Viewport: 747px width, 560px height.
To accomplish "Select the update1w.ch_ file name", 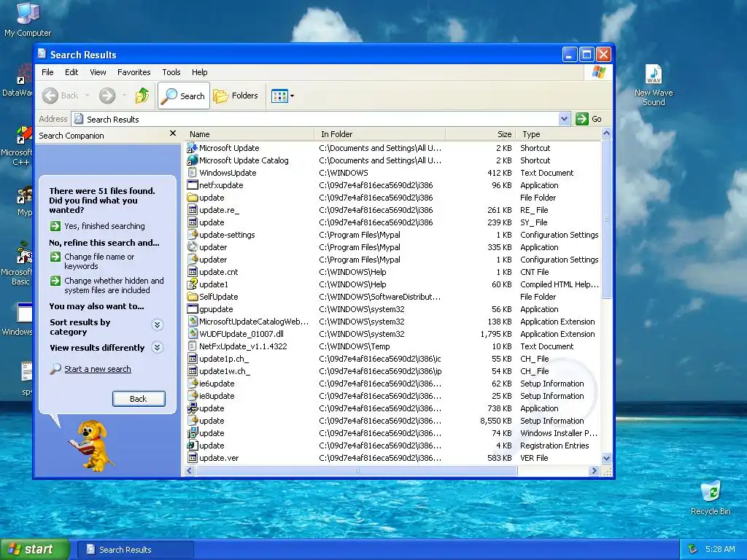I will [x=225, y=371].
